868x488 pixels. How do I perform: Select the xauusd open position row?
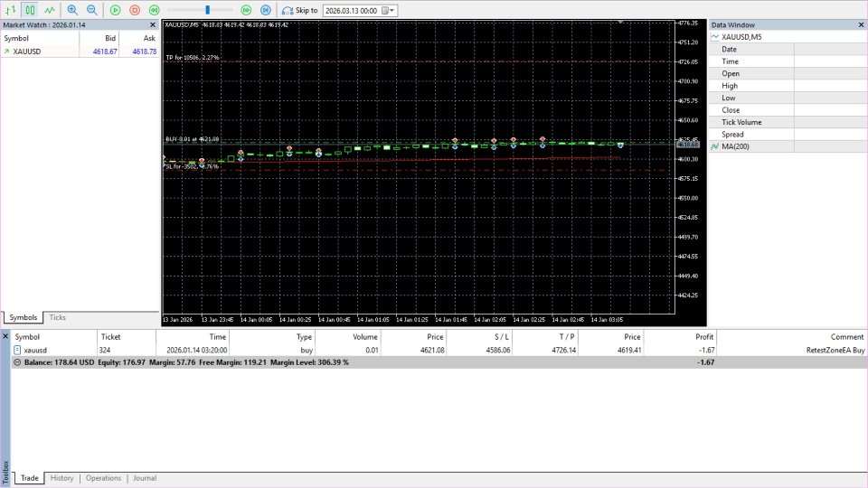tap(439, 351)
